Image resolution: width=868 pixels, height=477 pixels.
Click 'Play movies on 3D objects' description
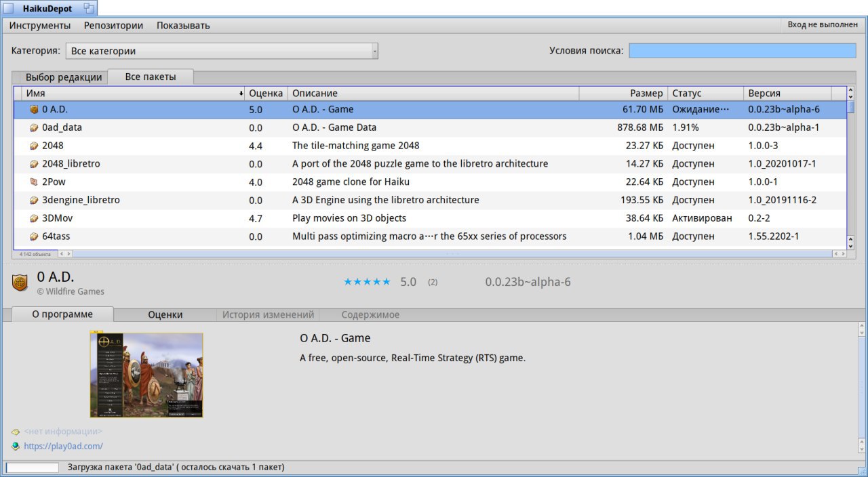[349, 218]
